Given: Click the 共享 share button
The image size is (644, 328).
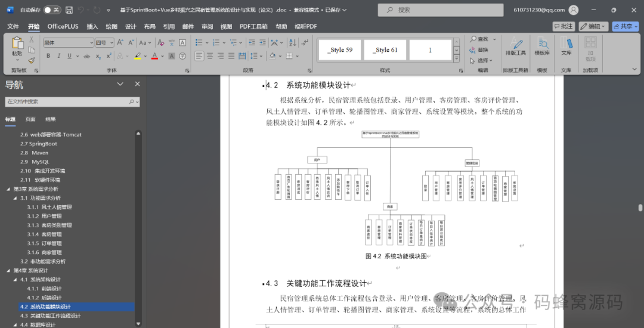Looking at the screenshot, I should 625,26.
